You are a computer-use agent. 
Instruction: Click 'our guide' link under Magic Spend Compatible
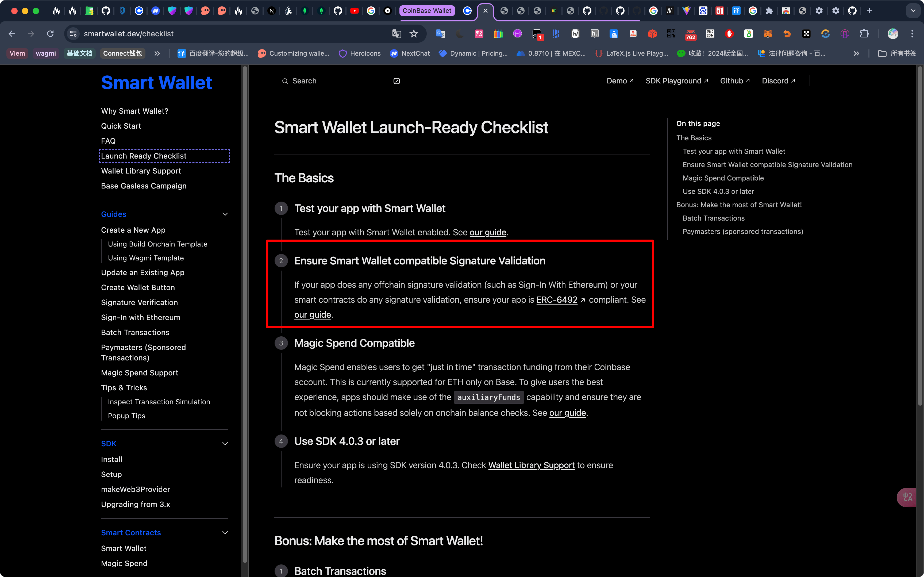[x=567, y=413]
